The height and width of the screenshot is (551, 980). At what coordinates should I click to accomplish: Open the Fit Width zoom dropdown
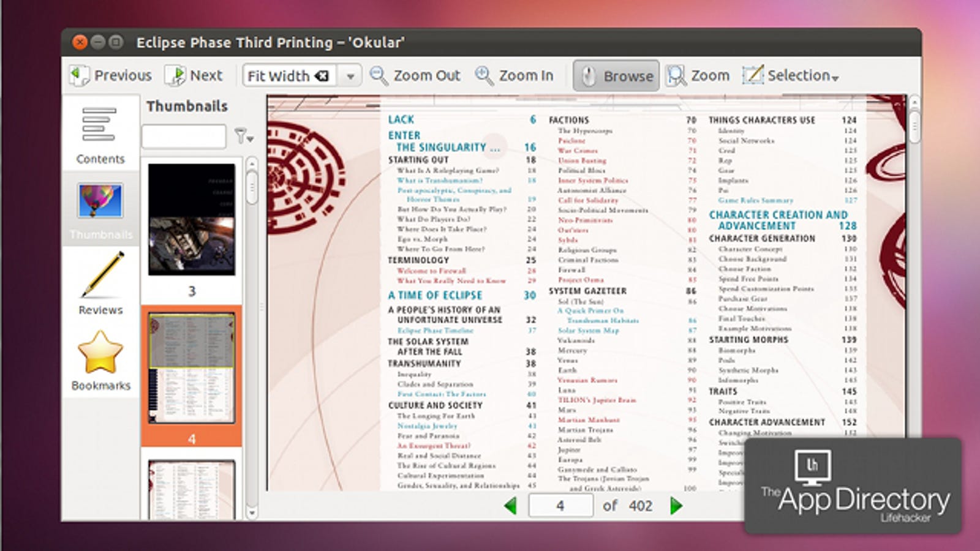coord(350,77)
